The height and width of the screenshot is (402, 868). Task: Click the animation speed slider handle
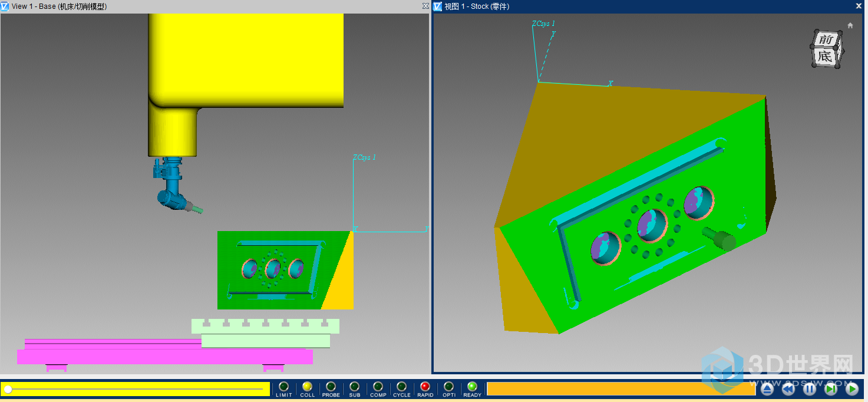coord(8,389)
